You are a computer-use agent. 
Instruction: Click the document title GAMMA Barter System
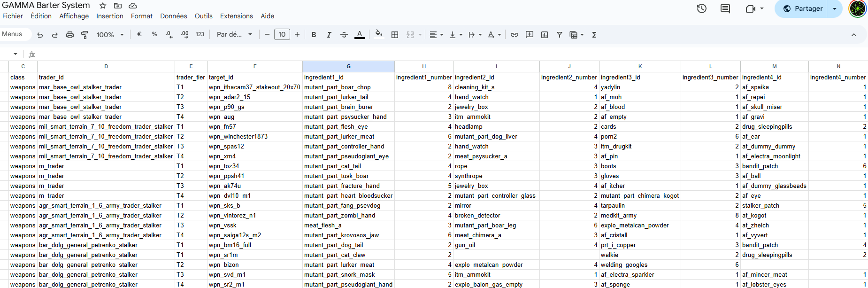pyautogui.click(x=46, y=5)
